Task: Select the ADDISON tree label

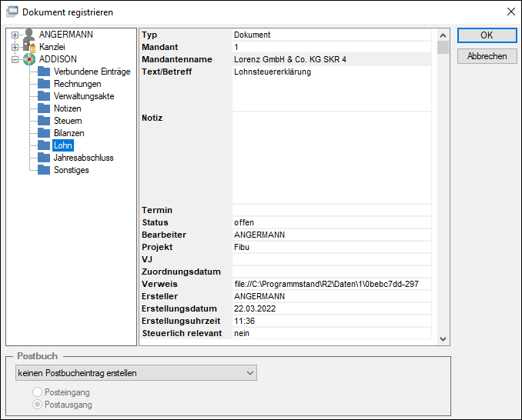Action: pyautogui.click(x=58, y=59)
